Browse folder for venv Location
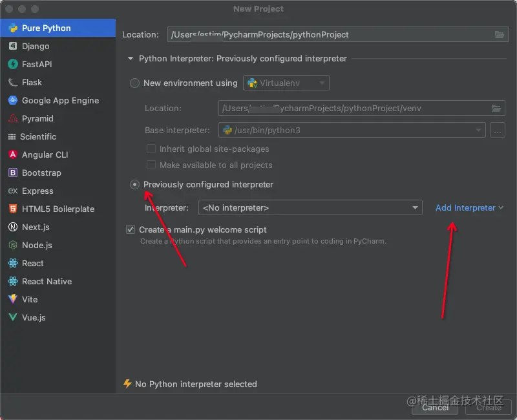This screenshot has width=517, height=420. [496, 108]
